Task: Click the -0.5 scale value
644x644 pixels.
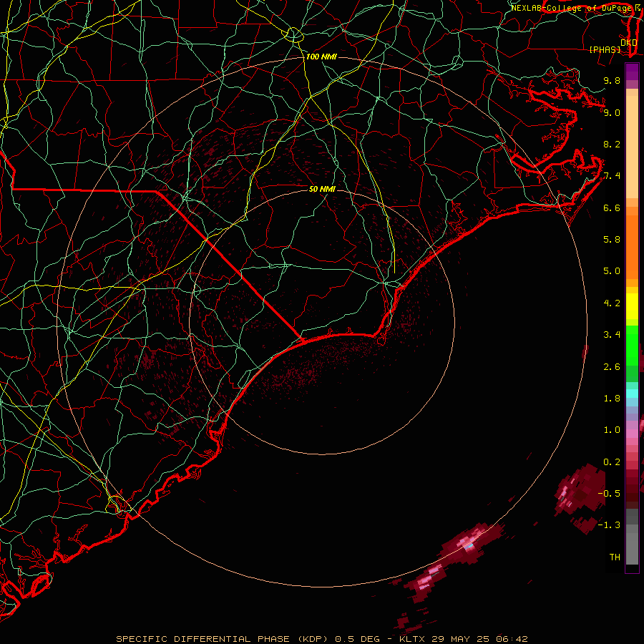Action: 609,494
